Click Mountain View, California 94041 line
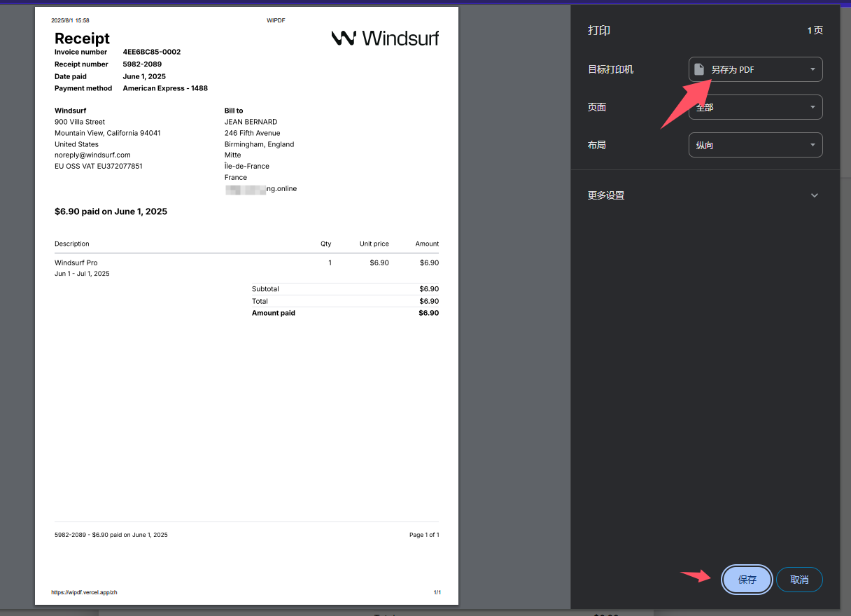851x616 pixels. coord(108,133)
